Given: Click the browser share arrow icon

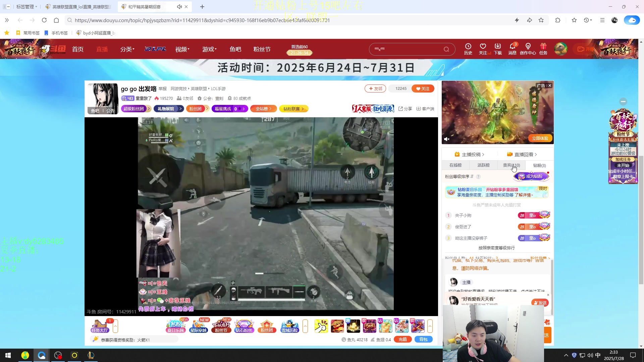Looking at the screenshot, I should 529,20.
